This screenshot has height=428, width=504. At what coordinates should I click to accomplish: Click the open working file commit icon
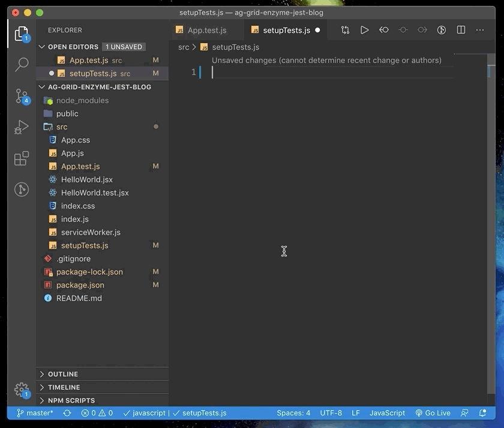point(403,30)
